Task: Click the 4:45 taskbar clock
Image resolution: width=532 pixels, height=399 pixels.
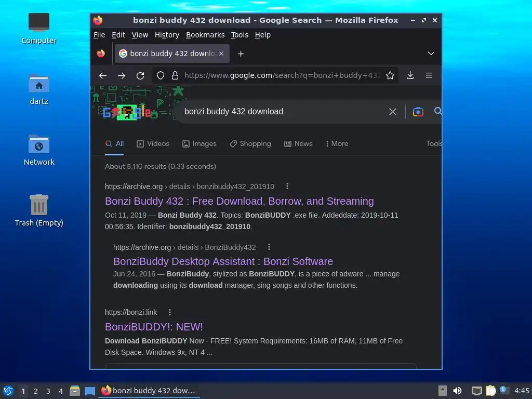Action: 522,391
